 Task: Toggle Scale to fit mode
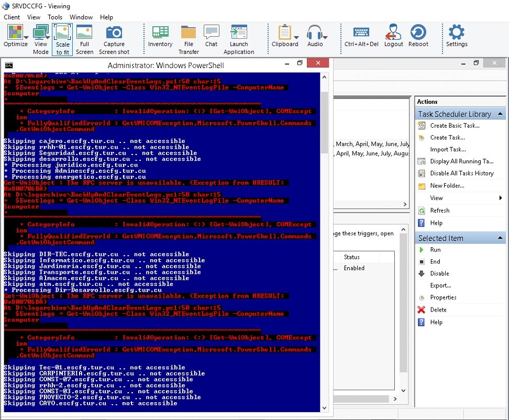(62, 39)
